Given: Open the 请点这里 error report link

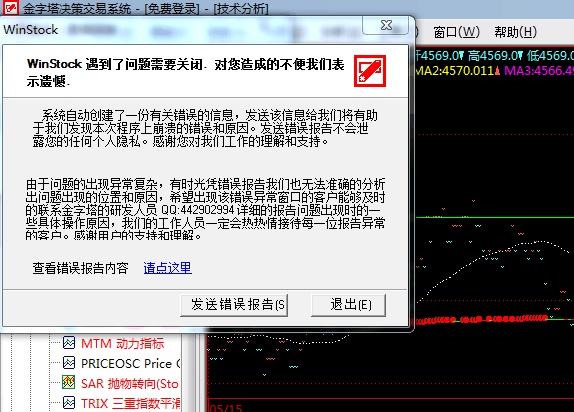Looking at the screenshot, I should [167, 268].
